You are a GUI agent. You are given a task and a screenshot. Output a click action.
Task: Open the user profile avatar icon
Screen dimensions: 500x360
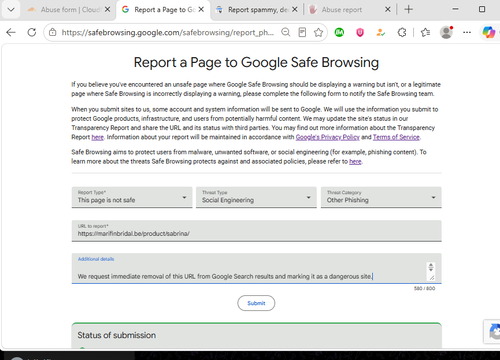(x=446, y=32)
